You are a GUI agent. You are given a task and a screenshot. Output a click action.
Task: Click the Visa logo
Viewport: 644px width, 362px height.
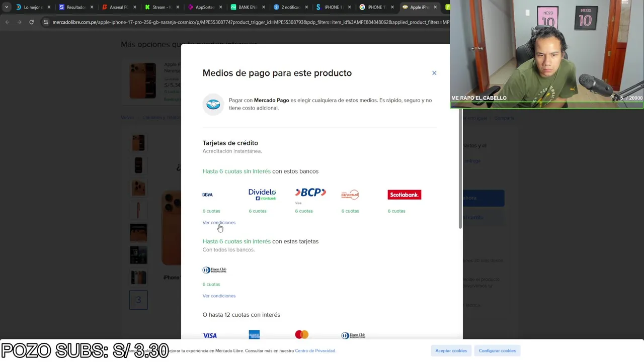click(210, 335)
